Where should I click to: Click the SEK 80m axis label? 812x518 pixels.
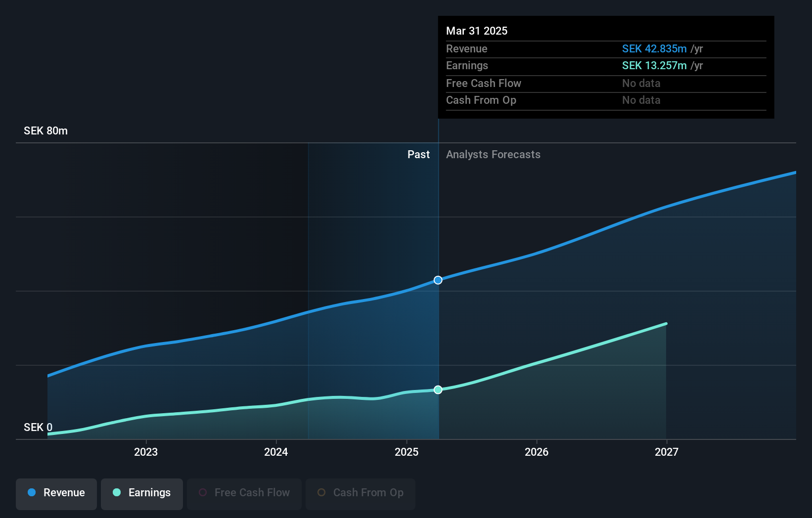pyautogui.click(x=45, y=131)
